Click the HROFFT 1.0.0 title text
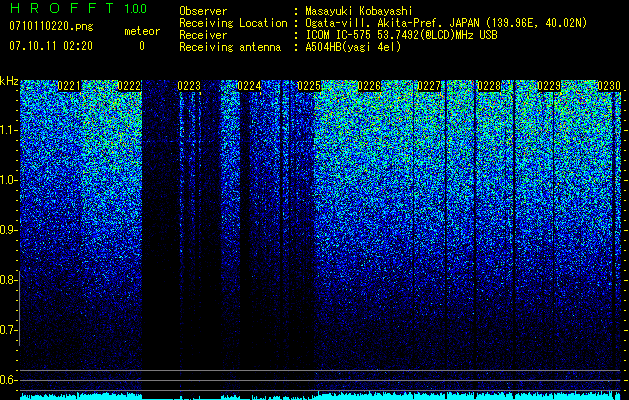Image resolution: width=629 pixels, height=400 pixels. pos(78,8)
